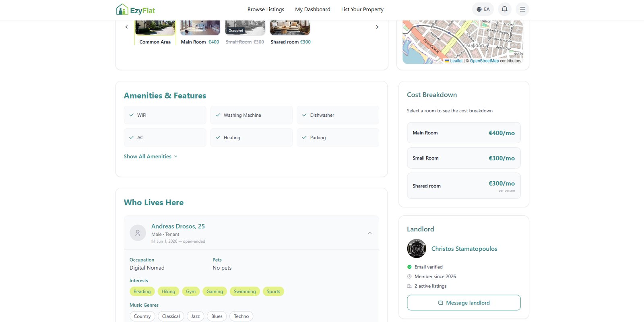The height and width of the screenshot is (322, 644).
Task: Click the green Email verified check icon
Action: 409,267
